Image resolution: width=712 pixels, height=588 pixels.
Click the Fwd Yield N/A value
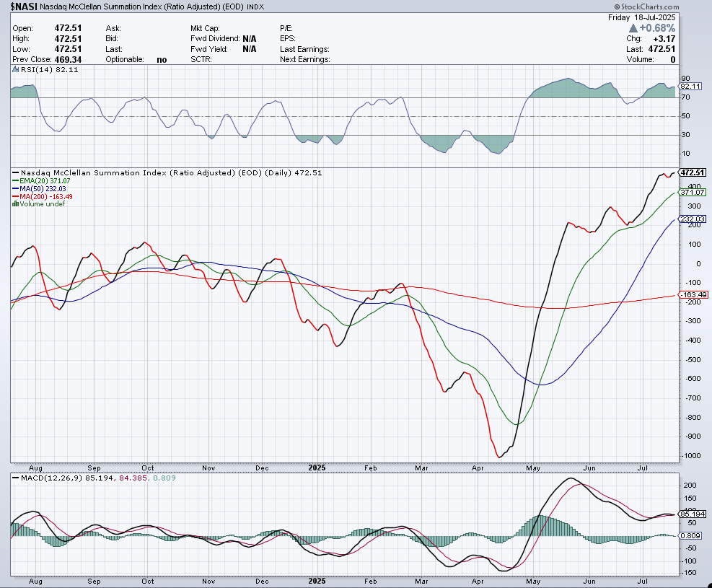click(250, 49)
